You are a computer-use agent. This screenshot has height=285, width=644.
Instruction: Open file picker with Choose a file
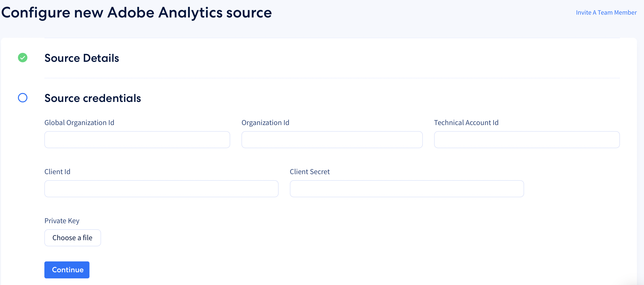point(72,238)
